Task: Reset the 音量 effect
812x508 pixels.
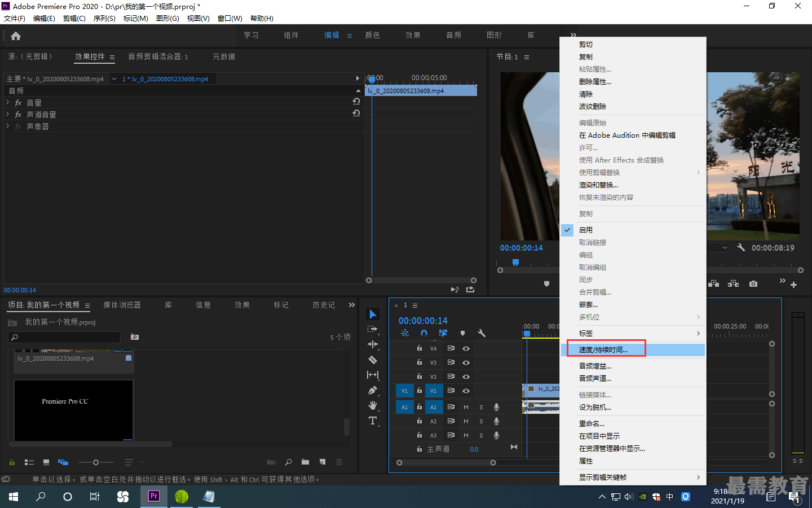Action: [x=356, y=102]
